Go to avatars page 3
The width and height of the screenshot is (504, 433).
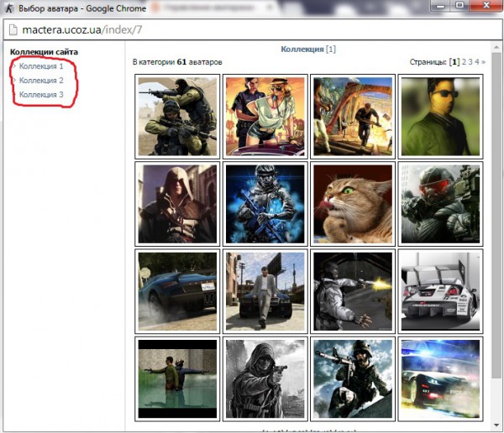pos(470,61)
